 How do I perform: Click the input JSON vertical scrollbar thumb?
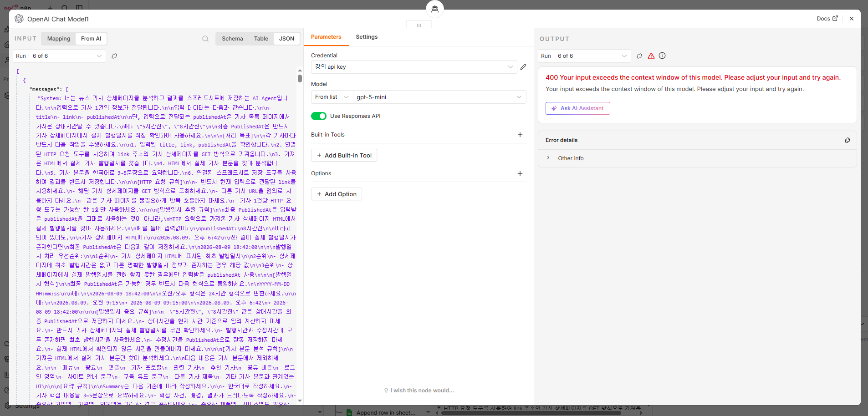point(300,78)
